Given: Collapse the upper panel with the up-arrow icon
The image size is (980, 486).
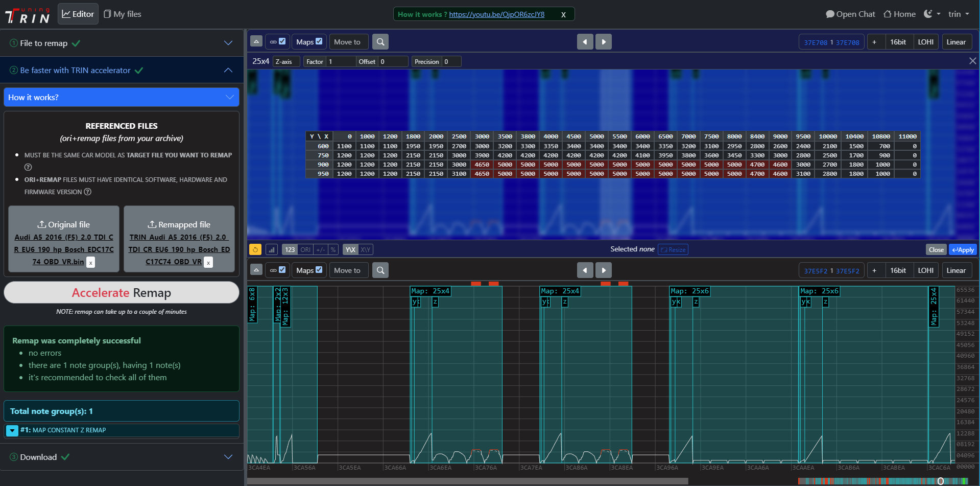Looking at the screenshot, I should point(256,42).
